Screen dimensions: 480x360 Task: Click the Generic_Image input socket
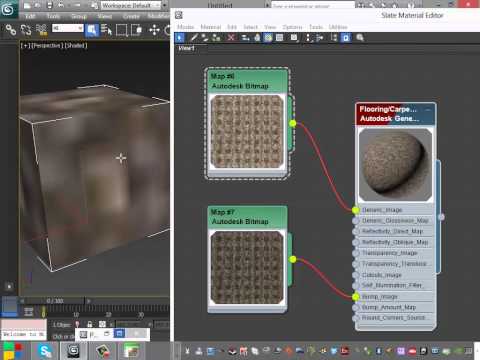tap(356, 210)
